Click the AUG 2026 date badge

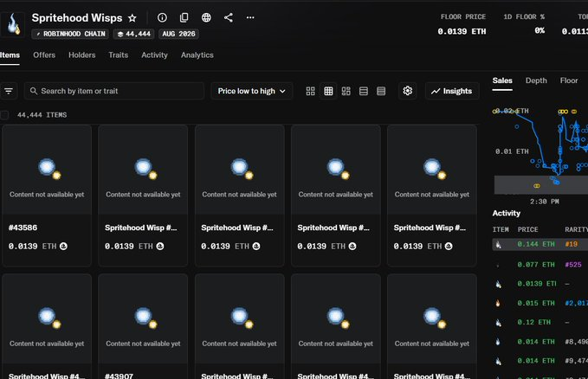[x=178, y=34]
